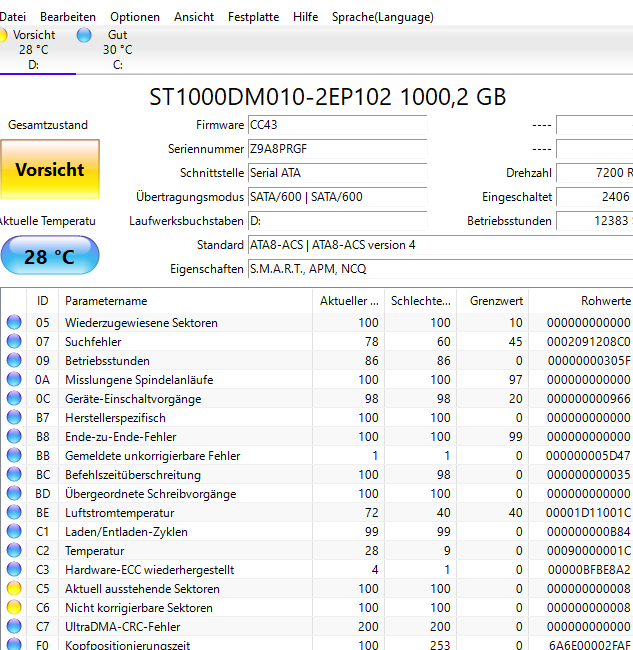Select the Suchfehler parameter name
The width and height of the screenshot is (633, 650).
coord(93,342)
